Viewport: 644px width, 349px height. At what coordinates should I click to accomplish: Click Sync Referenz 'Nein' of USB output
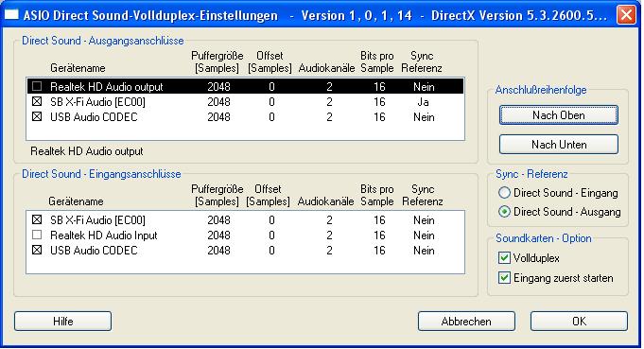click(x=424, y=117)
